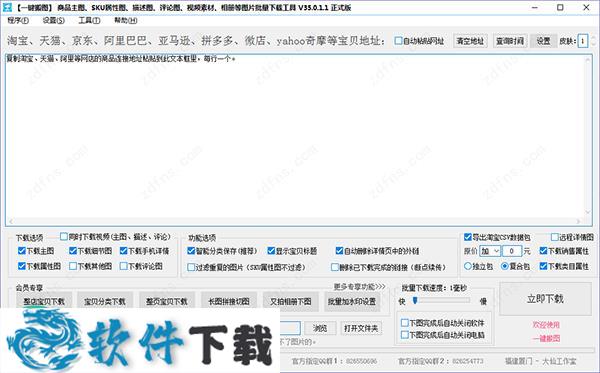Viewport: 600px width, 373px height.
Task: Click the URL box horizontal scrollbar right arrow
Action: point(578,221)
